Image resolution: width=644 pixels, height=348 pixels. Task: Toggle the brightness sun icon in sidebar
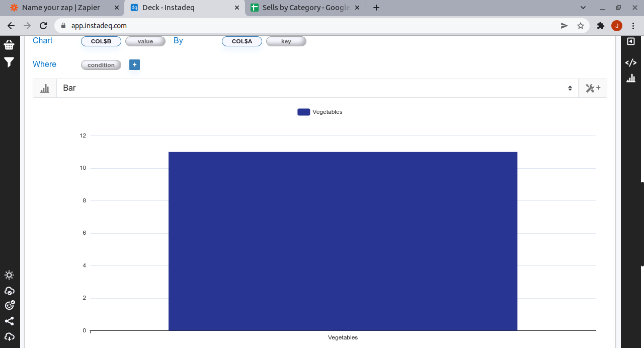point(9,275)
